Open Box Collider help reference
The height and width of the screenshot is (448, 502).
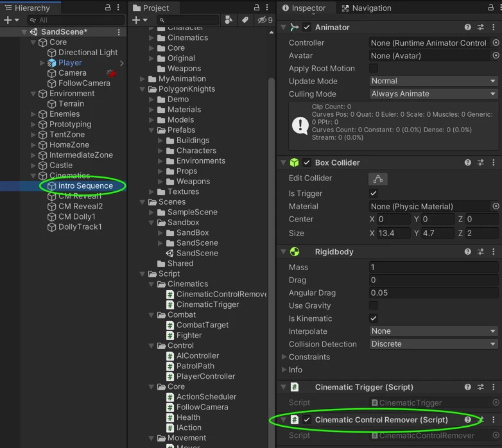(467, 162)
